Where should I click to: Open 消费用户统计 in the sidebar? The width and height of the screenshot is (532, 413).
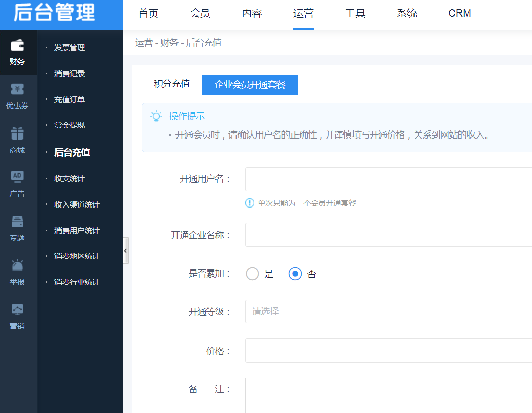click(x=77, y=230)
